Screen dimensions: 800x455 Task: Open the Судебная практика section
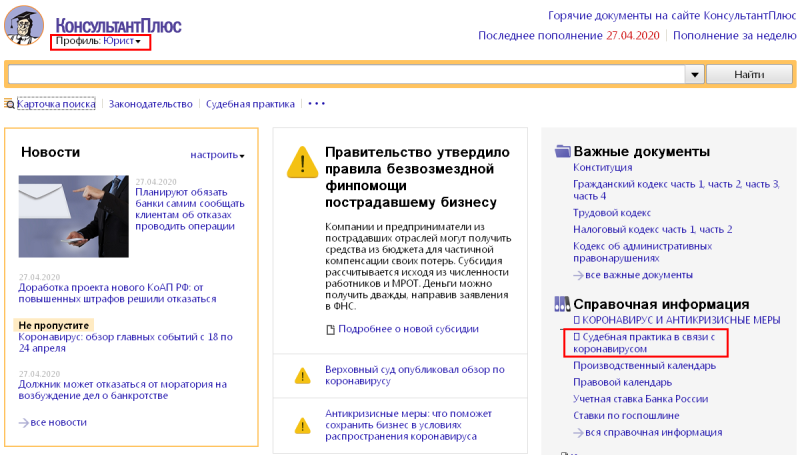[250, 104]
